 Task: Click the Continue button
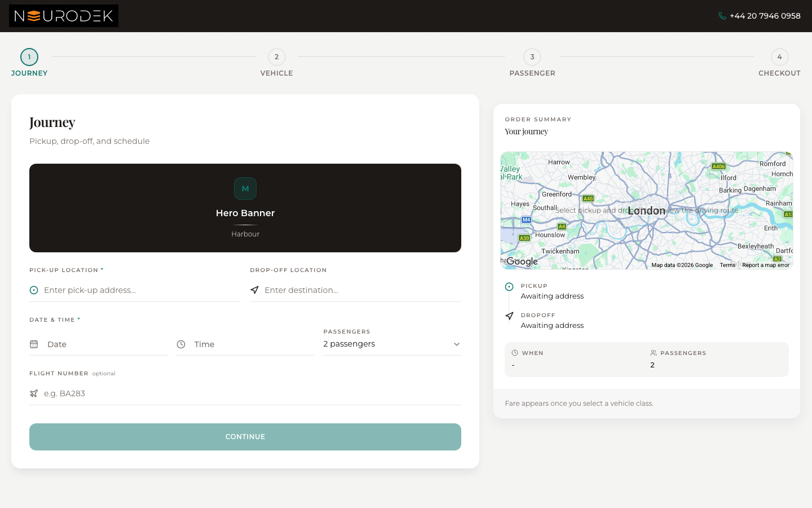tap(245, 437)
